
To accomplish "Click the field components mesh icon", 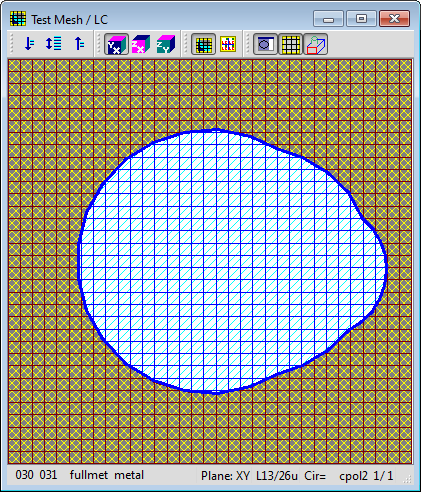I will pos(228,44).
